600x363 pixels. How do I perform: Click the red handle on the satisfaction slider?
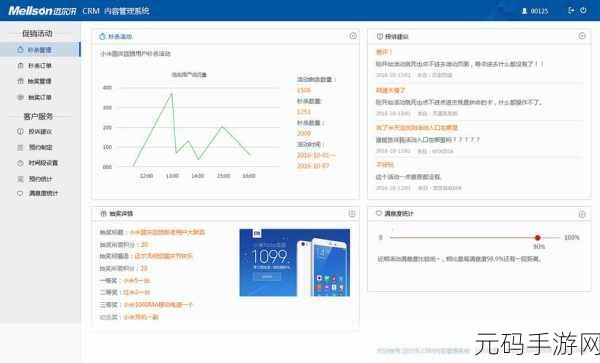537,238
